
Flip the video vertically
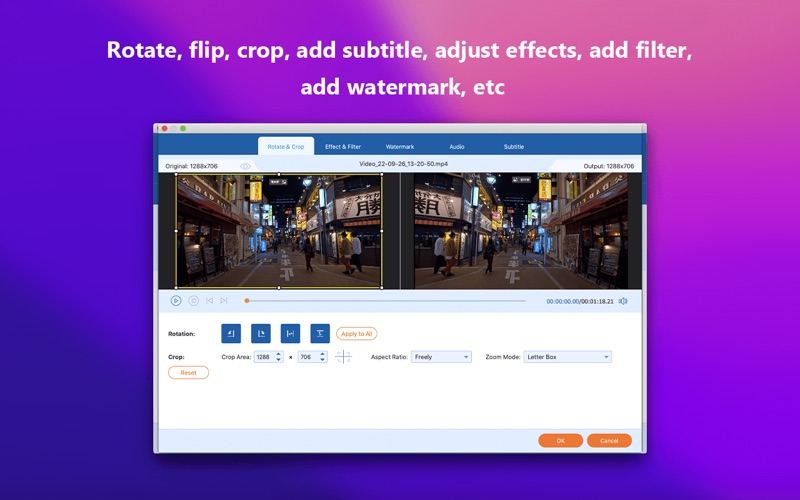[320, 334]
